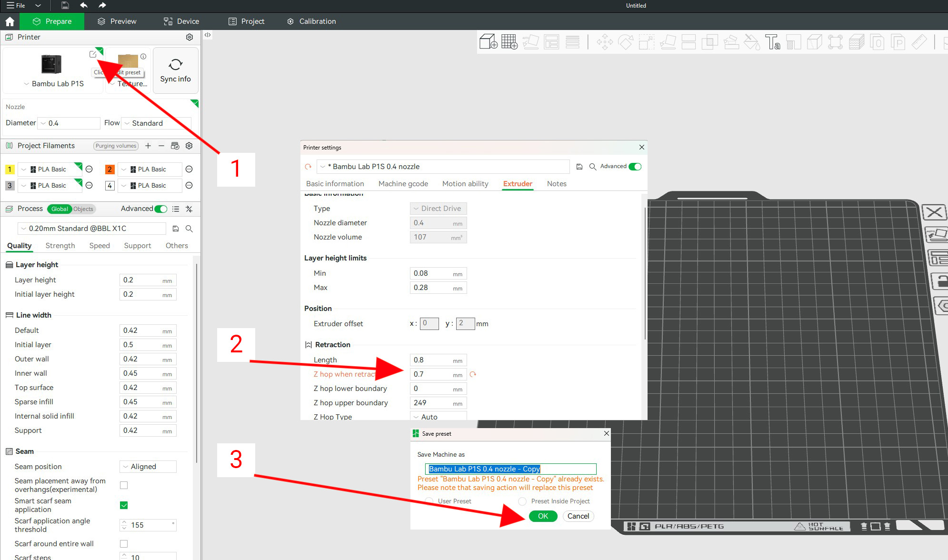Reset the Z hop when retract value
This screenshot has height=560, width=948.
pyautogui.click(x=473, y=374)
